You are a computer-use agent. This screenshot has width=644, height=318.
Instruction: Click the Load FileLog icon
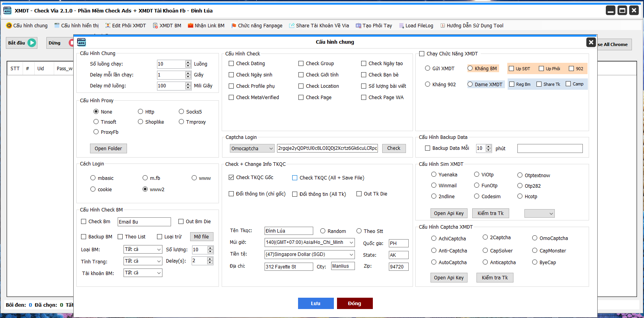coord(401,25)
